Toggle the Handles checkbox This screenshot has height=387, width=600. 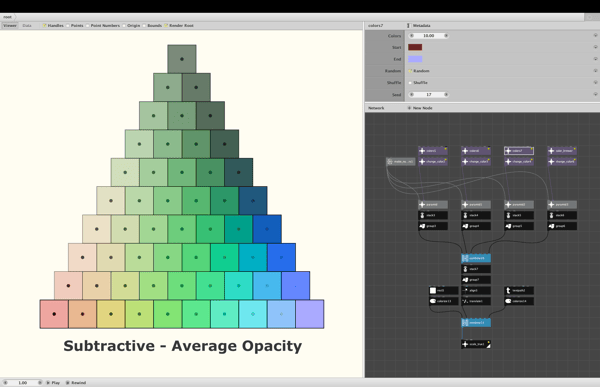(x=44, y=26)
